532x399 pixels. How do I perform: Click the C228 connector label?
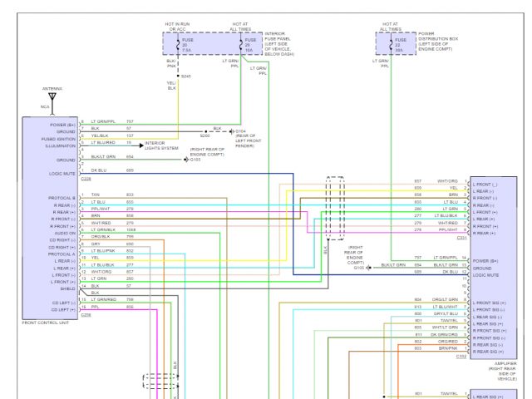tap(86, 178)
